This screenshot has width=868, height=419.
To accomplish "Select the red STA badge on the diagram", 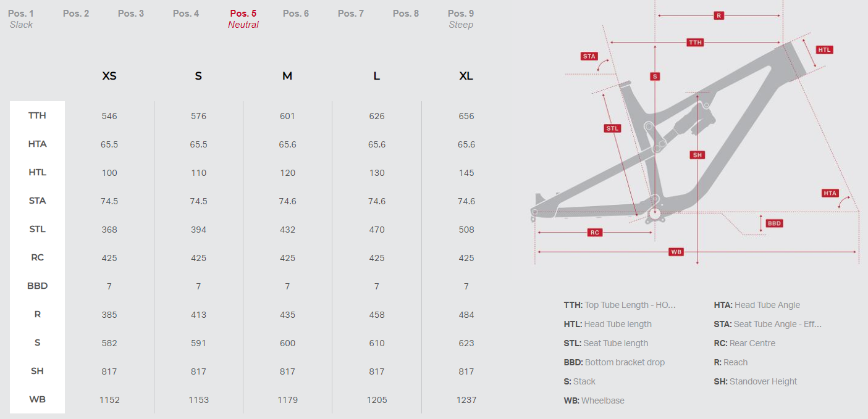I will [x=589, y=56].
